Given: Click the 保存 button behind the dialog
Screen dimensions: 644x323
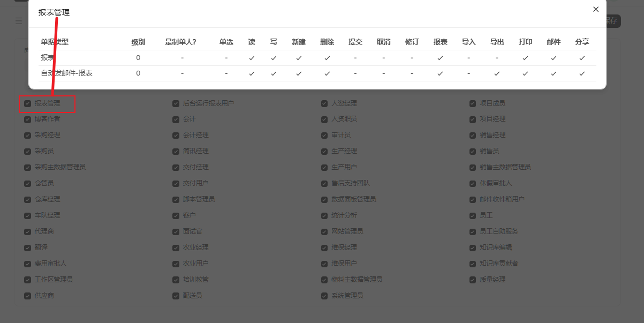Looking at the screenshot, I should point(611,21).
